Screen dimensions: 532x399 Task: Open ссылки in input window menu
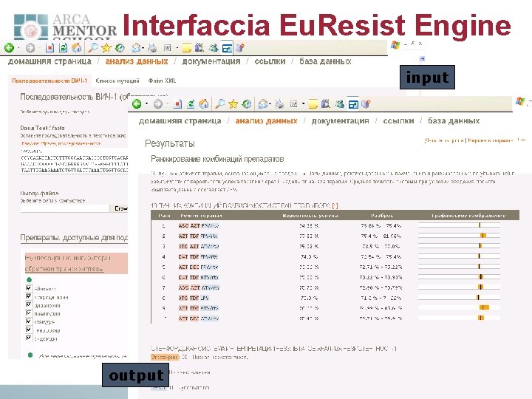(x=270, y=61)
